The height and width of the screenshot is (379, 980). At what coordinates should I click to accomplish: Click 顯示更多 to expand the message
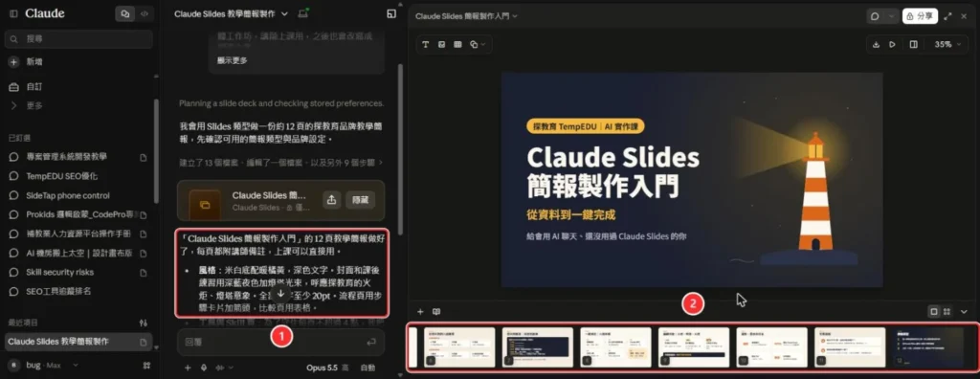pyautogui.click(x=233, y=60)
